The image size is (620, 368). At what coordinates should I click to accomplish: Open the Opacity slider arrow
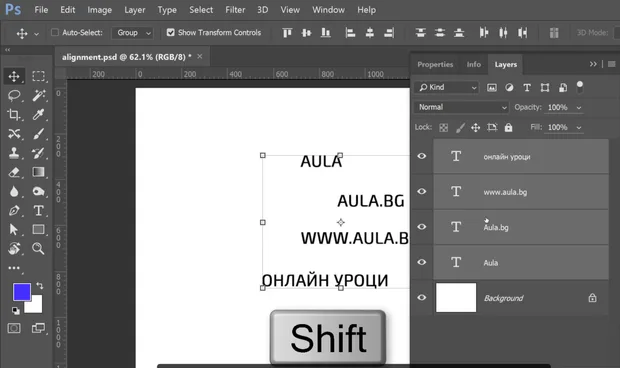click(x=579, y=108)
